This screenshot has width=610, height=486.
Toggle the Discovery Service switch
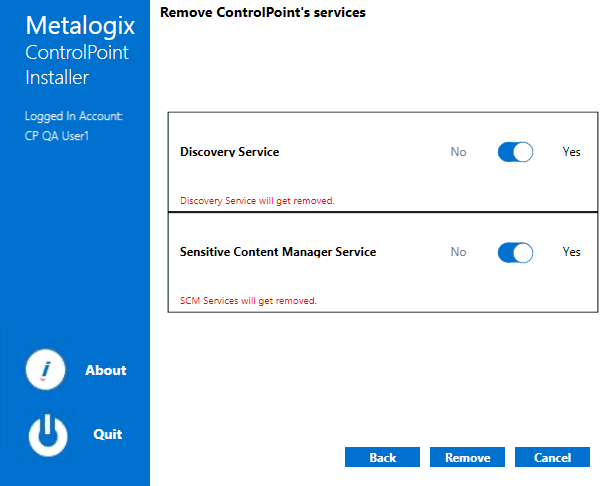click(x=515, y=152)
